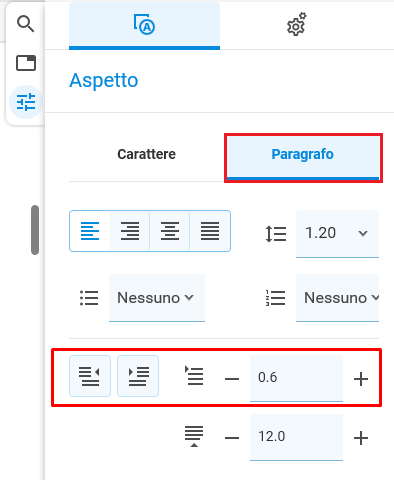Decrease paragraph indent with outdent icon

coord(90,376)
